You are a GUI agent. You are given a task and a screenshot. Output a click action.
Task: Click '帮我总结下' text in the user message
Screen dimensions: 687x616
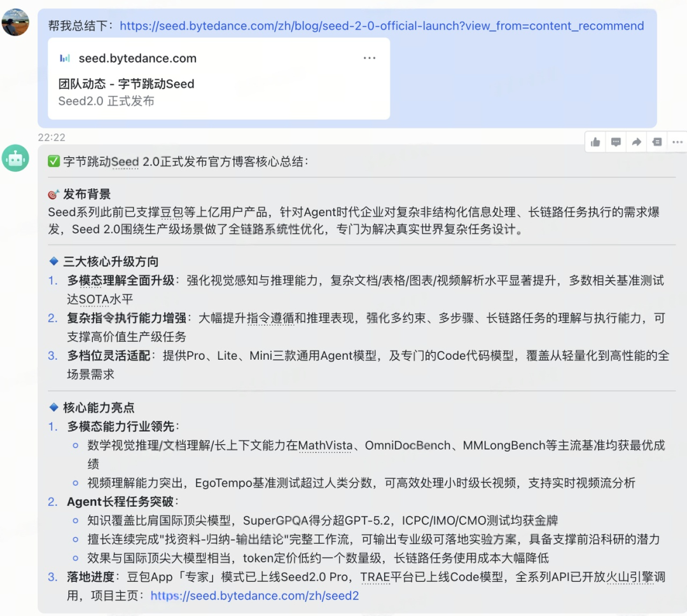(x=78, y=26)
